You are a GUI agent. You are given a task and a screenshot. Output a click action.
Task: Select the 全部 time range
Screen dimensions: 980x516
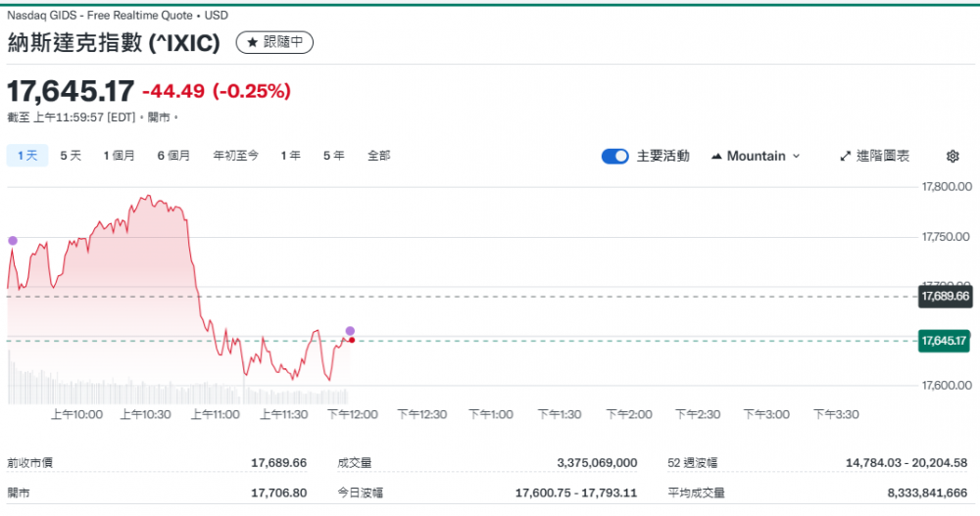pos(378,156)
